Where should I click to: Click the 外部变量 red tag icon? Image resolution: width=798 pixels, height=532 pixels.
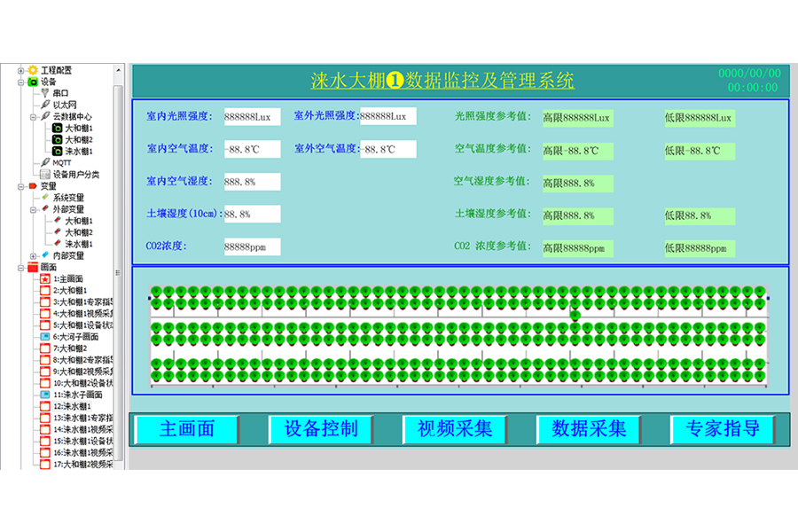[x=45, y=208]
